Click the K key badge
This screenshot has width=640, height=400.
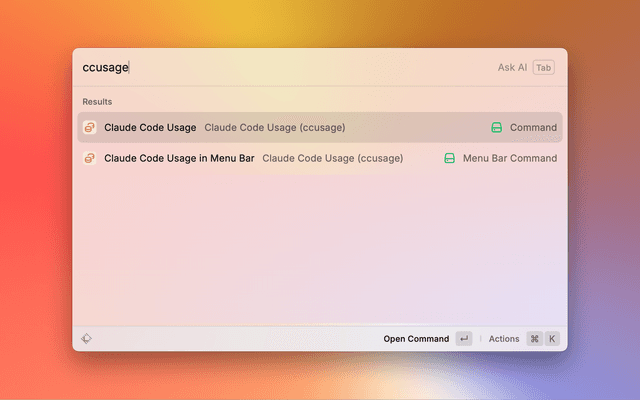(551, 339)
